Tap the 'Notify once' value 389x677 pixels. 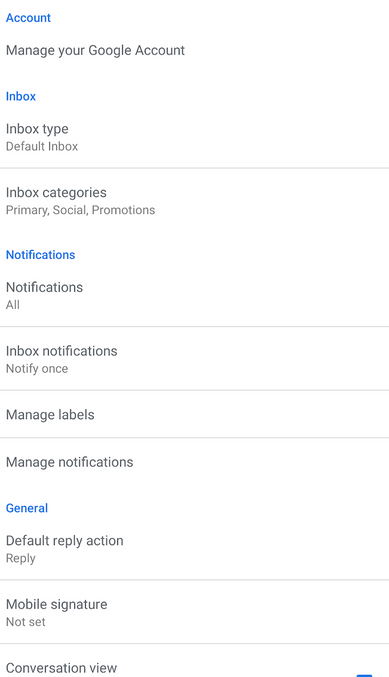pyautogui.click(x=37, y=369)
